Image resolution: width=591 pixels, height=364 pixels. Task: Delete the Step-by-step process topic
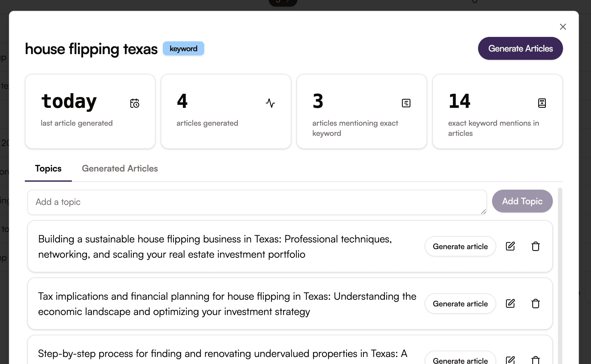point(536,360)
